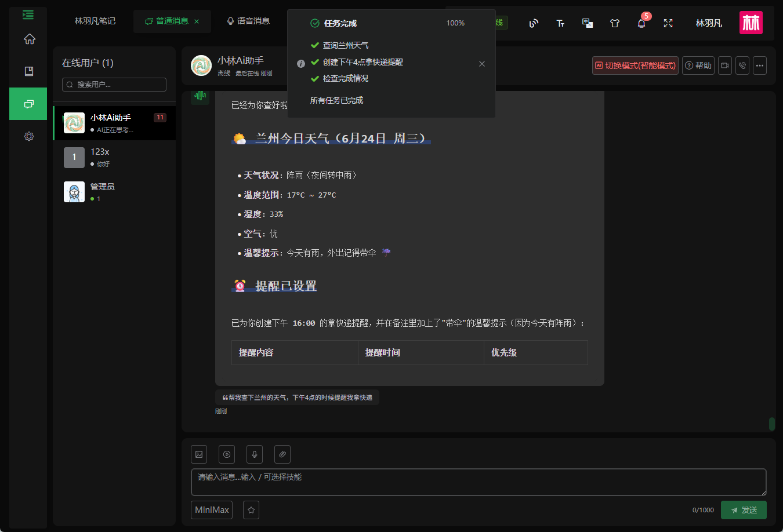783x532 pixels.
Task: Open the 林羽凡 username menu
Action: 709,23
